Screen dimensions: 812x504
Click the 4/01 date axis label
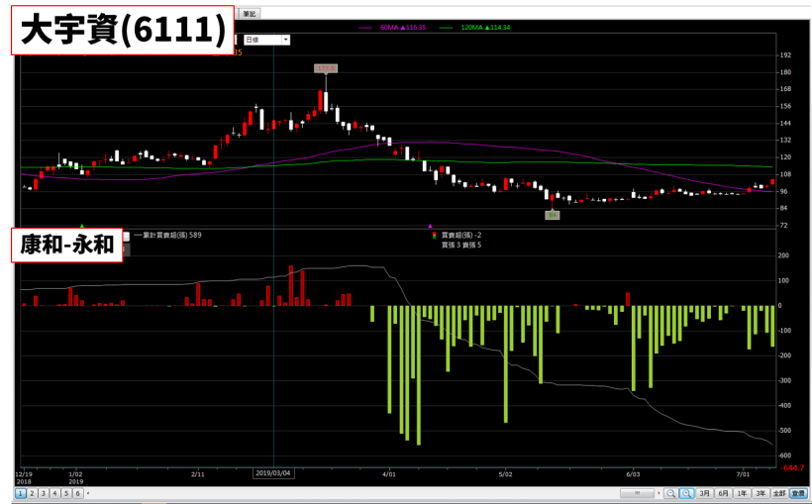click(389, 474)
